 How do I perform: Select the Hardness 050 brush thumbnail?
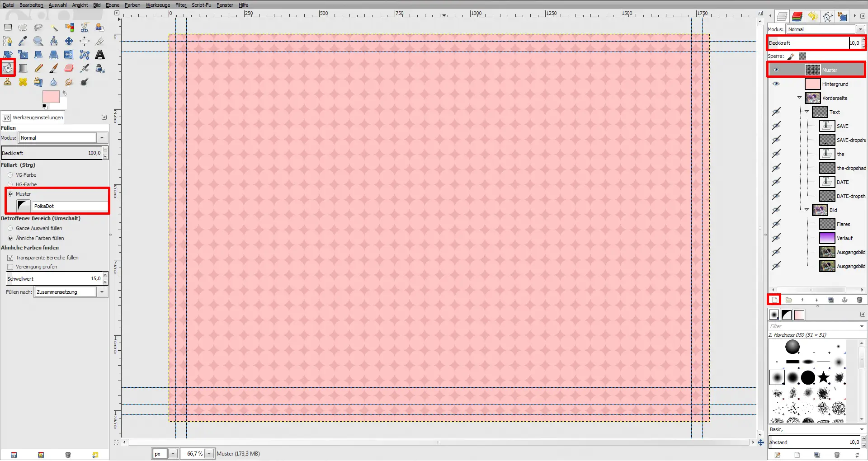(777, 377)
